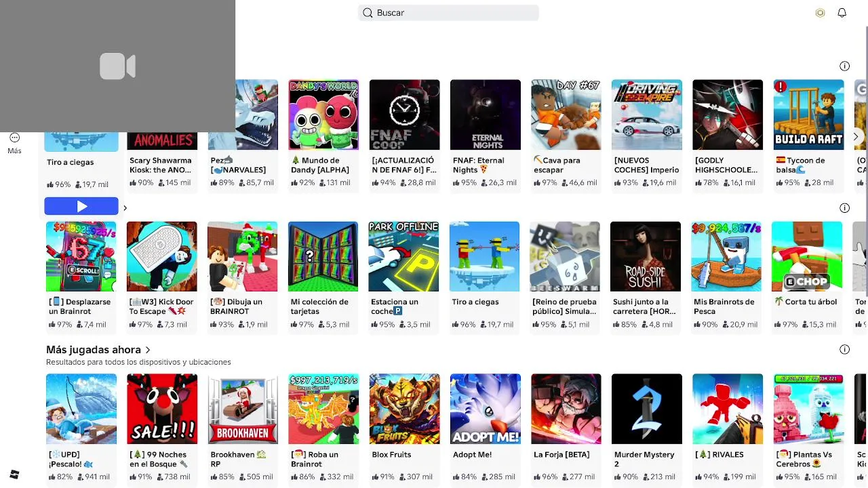
Task: Open Kick Door To Escape thumbnail
Action: click(x=162, y=256)
